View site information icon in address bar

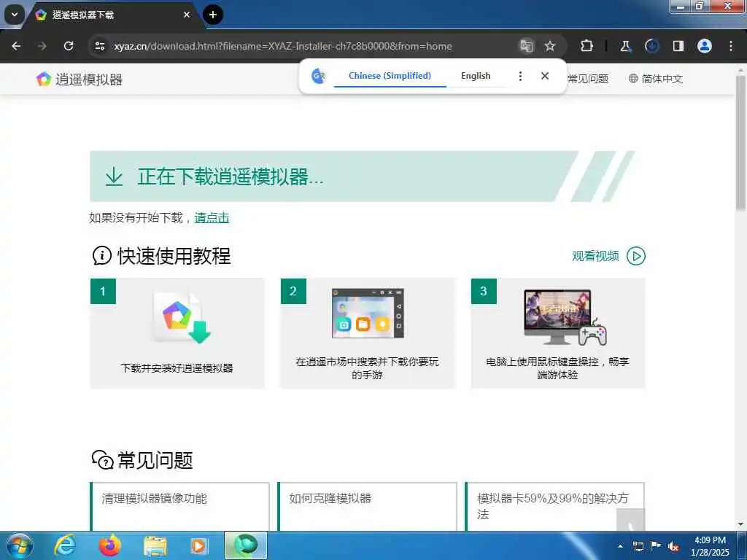[x=100, y=46]
